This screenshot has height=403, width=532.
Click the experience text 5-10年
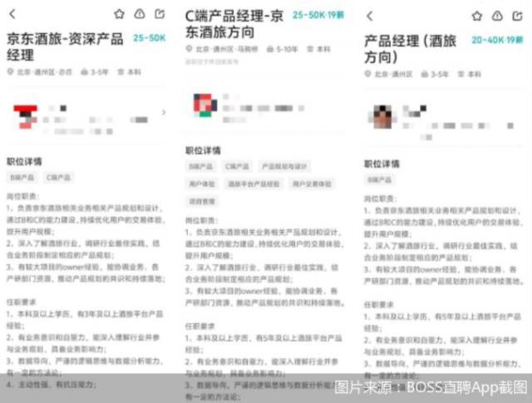(x=287, y=49)
